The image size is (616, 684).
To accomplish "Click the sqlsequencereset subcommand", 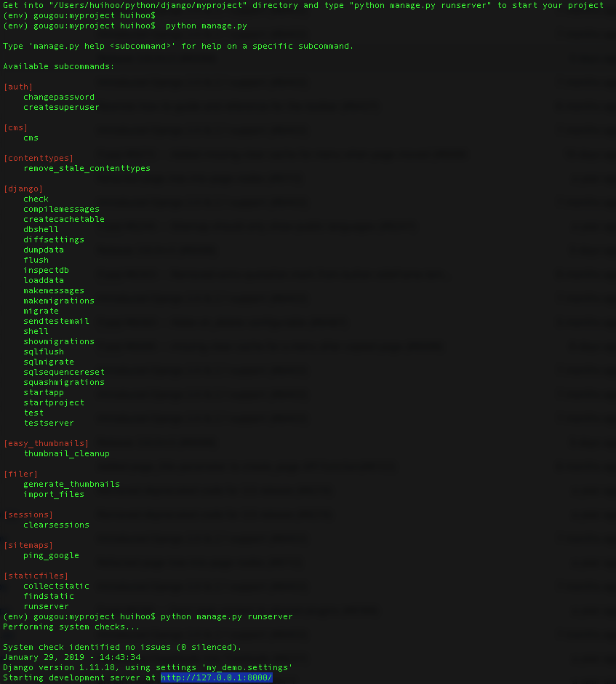I will click(64, 372).
